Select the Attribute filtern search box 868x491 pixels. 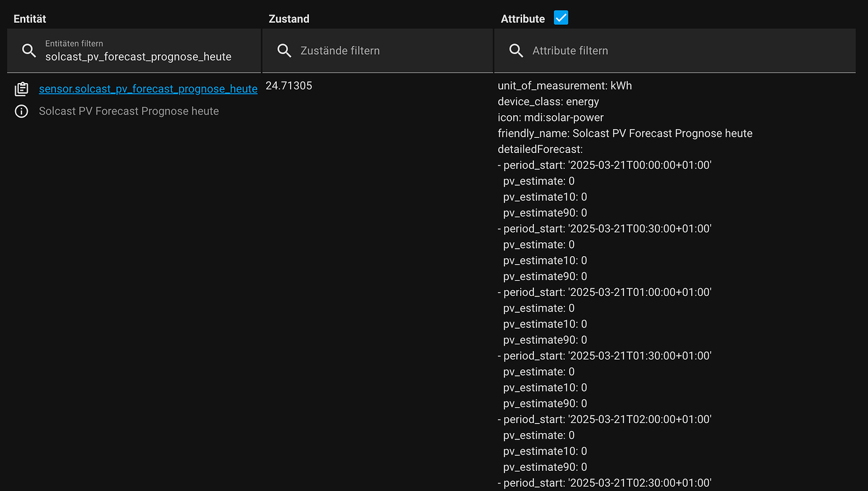point(675,51)
